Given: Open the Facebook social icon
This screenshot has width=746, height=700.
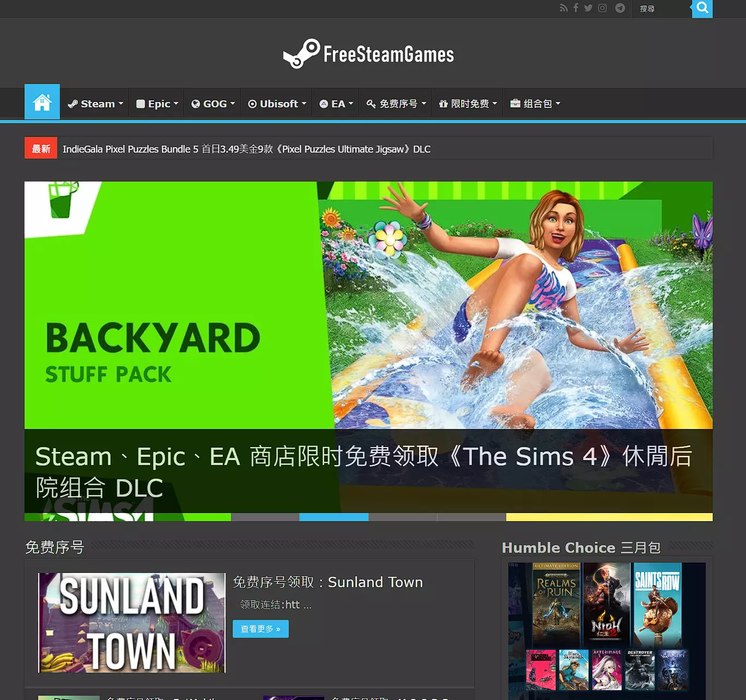Looking at the screenshot, I should tap(576, 8).
